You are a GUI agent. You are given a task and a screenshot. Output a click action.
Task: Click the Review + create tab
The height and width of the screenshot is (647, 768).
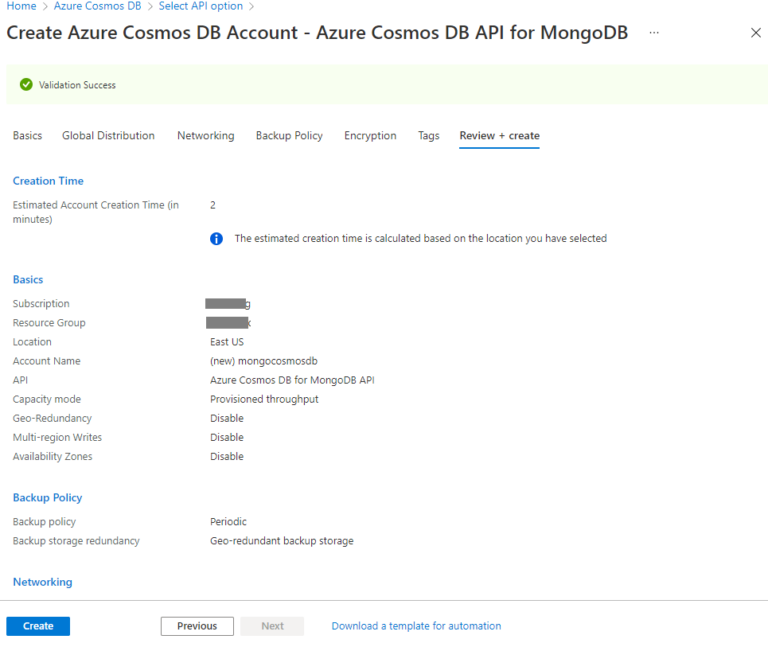499,136
